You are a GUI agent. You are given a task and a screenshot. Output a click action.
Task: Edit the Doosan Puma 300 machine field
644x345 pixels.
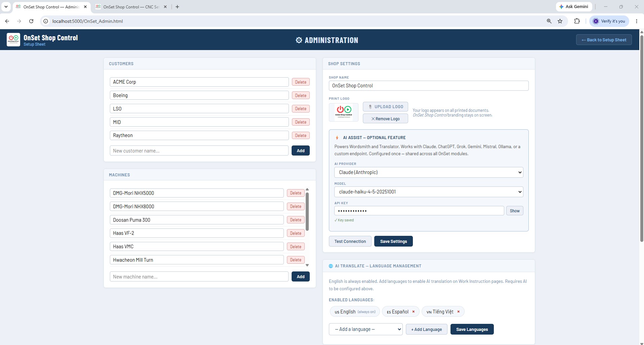[197, 220]
